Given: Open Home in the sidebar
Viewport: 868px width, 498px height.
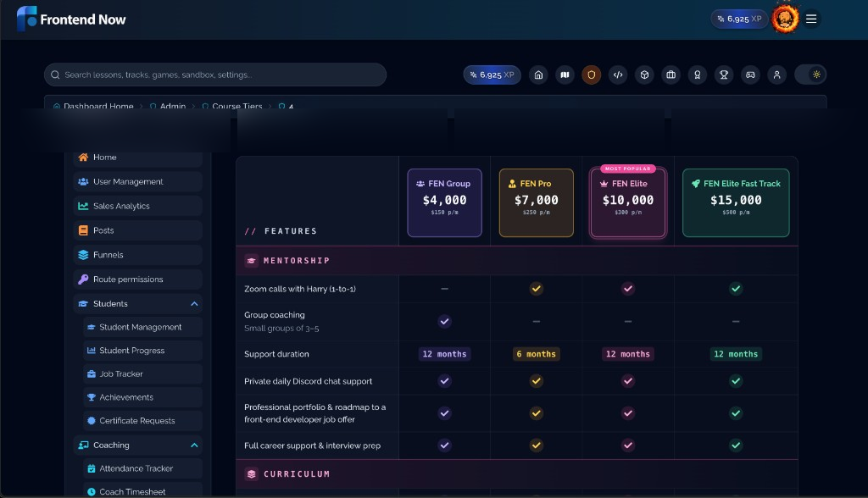Looking at the screenshot, I should [x=138, y=158].
